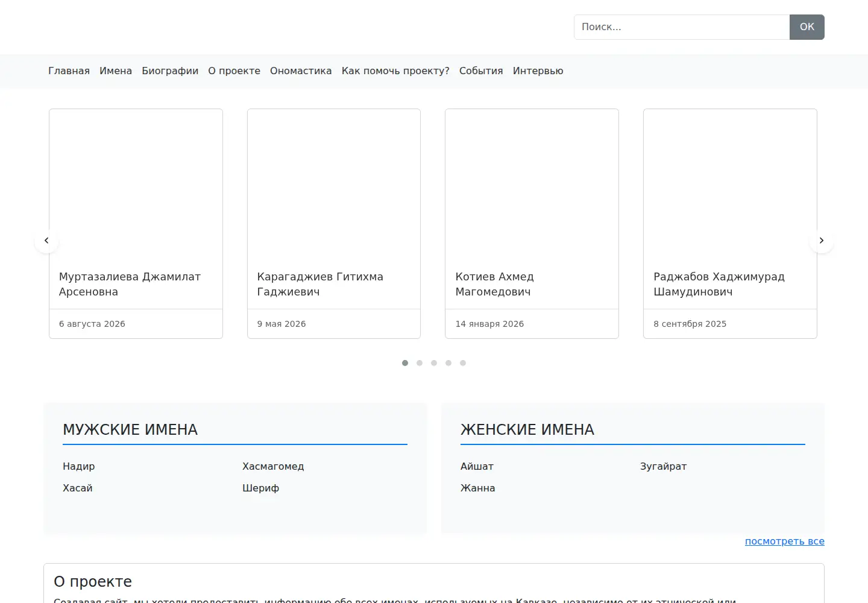The height and width of the screenshot is (603, 868).
Task: Click the date 8 сентября 2025
Action: click(690, 324)
